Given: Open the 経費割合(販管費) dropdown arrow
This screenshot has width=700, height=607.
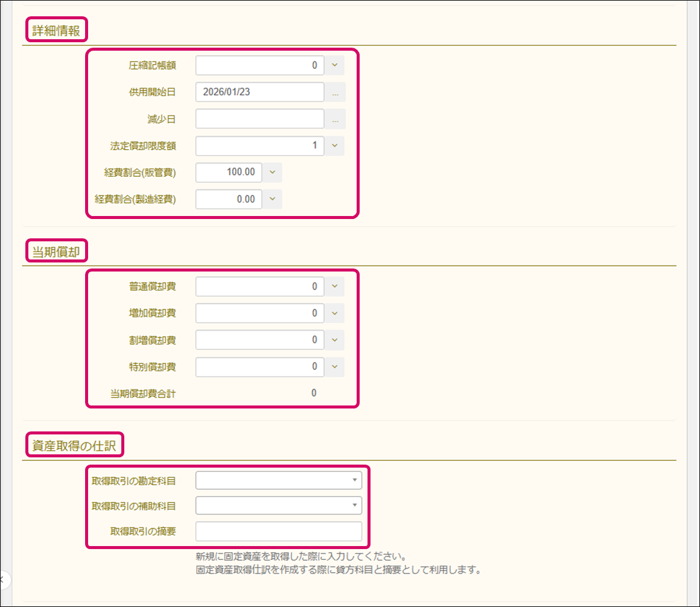Looking at the screenshot, I should [272, 173].
